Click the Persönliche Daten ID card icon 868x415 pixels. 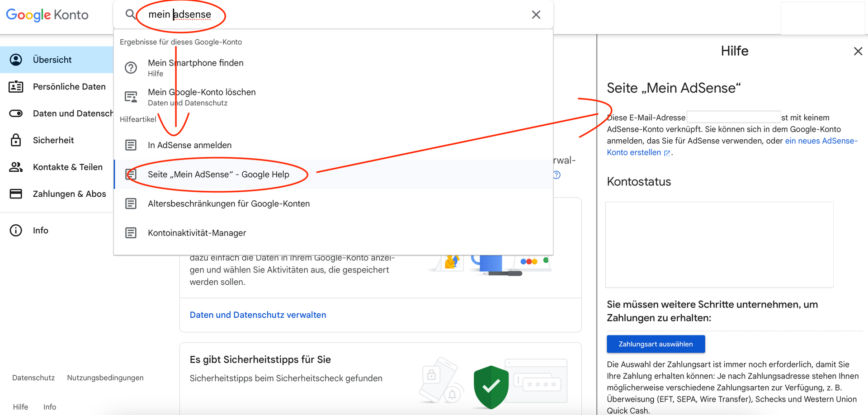[16, 87]
